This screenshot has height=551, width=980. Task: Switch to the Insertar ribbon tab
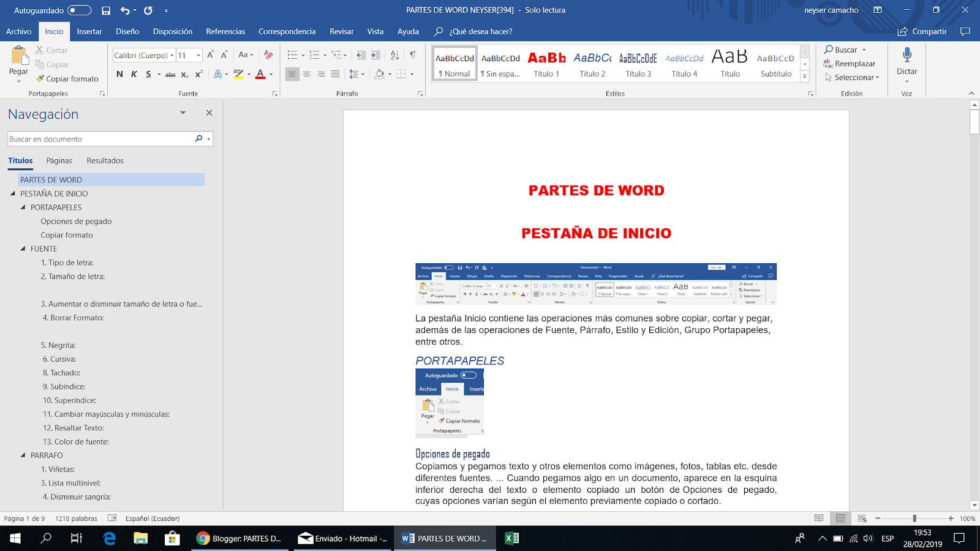pyautogui.click(x=89, y=31)
